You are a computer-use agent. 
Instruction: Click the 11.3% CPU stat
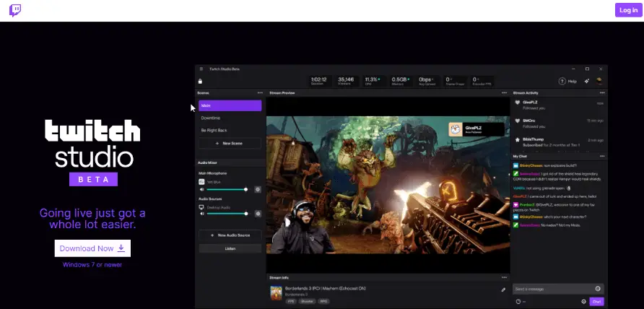(373, 81)
